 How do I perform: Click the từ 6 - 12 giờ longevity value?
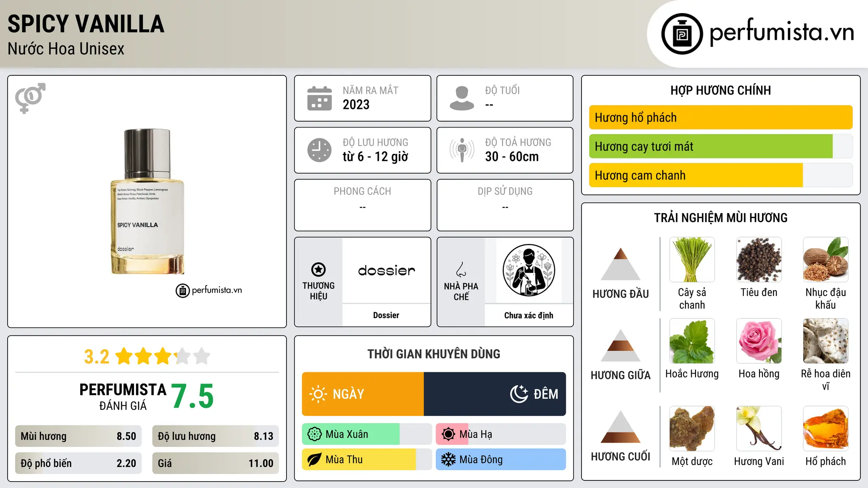(376, 157)
